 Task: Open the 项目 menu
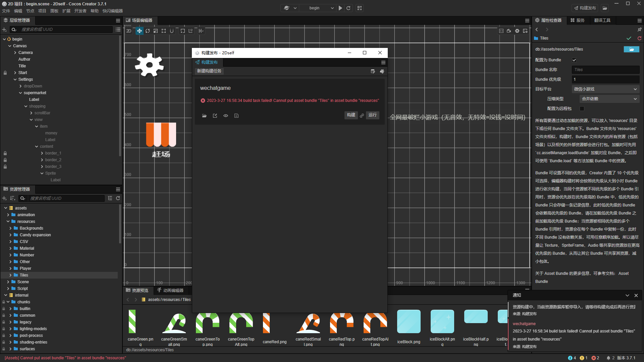42,11
